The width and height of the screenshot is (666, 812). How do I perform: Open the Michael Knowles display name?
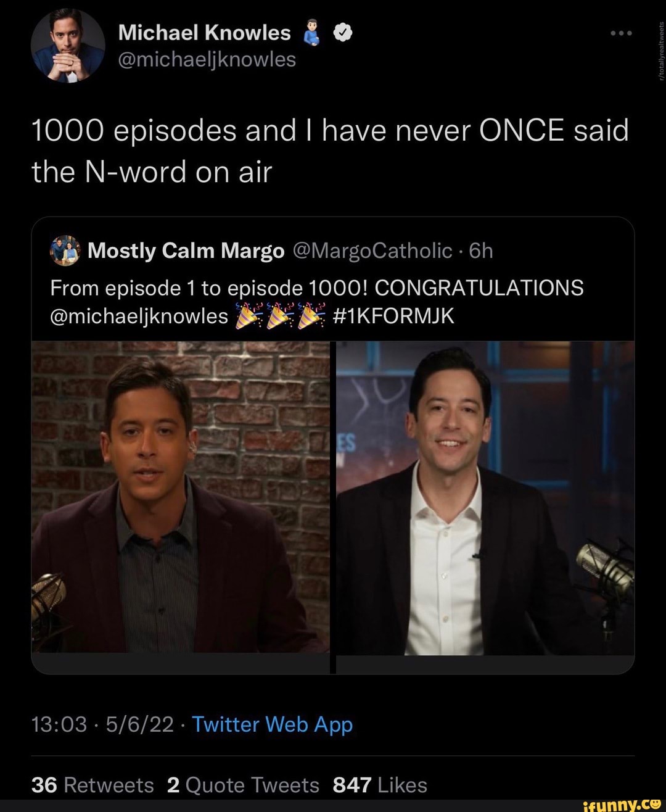tap(204, 33)
